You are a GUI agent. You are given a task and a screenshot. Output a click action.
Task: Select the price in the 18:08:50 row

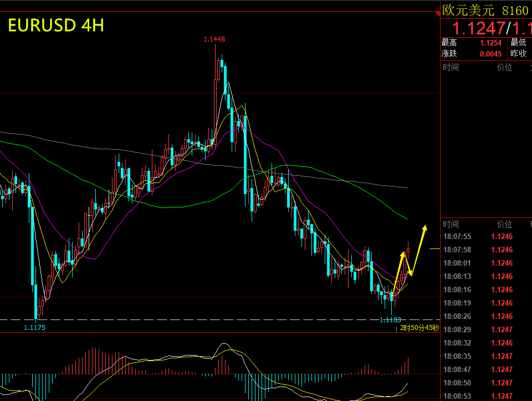click(502, 383)
